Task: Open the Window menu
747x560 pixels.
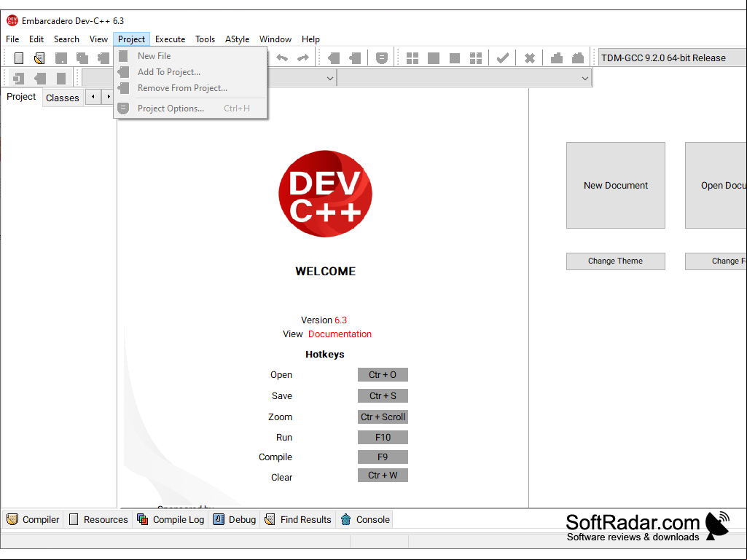Action: click(275, 39)
